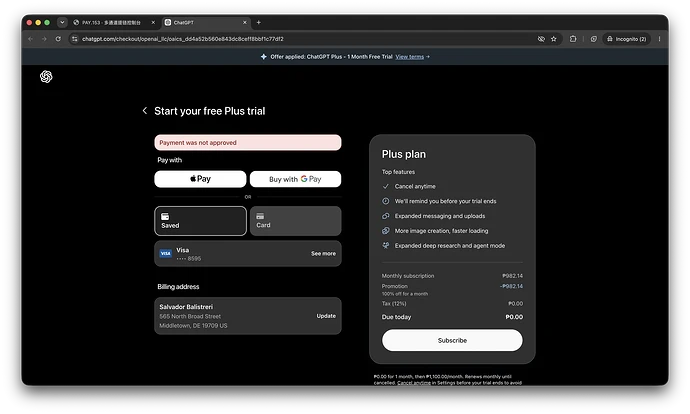The height and width of the screenshot is (414, 690).
Task: Click the toolbar icon left of Incognito
Action: [594, 39]
